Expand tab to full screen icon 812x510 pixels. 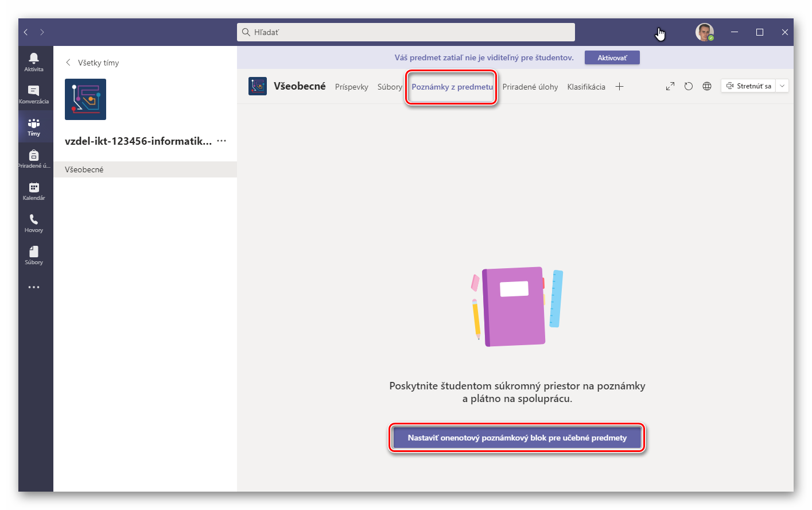(x=670, y=86)
